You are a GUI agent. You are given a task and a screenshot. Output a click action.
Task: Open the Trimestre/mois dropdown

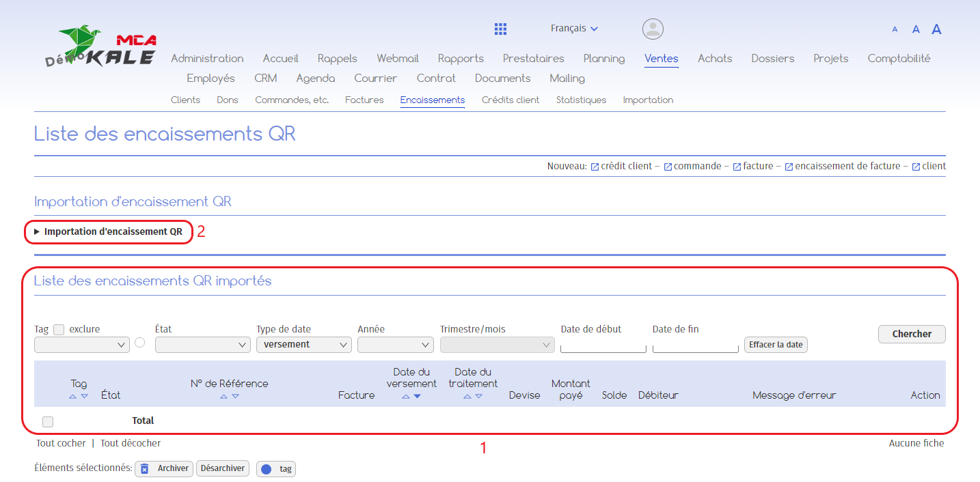[x=498, y=345]
